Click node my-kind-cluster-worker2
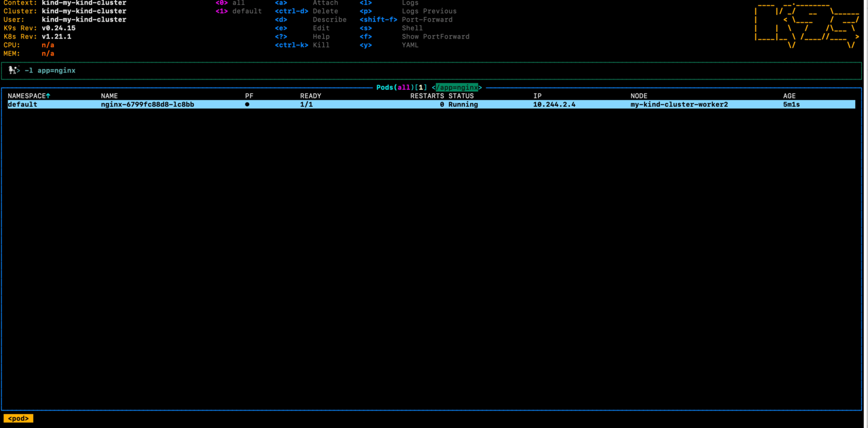The height and width of the screenshot is (428, 868). [679, 105]
